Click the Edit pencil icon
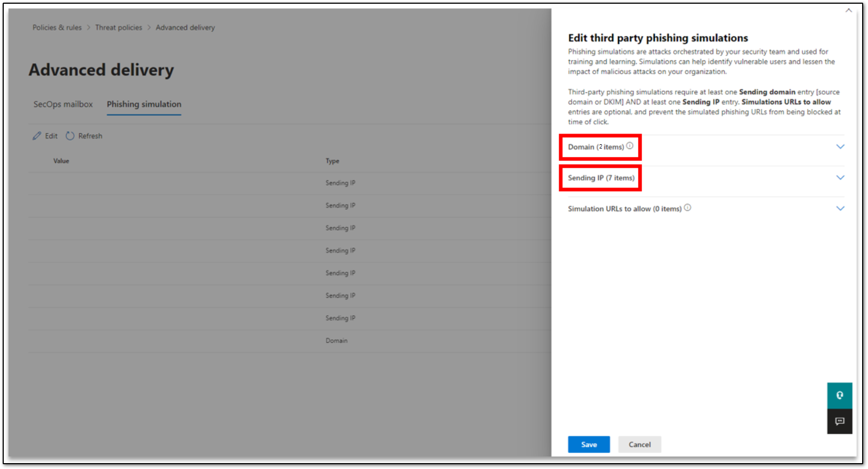This screenshot has width=868, height=469. click(37, 136)
